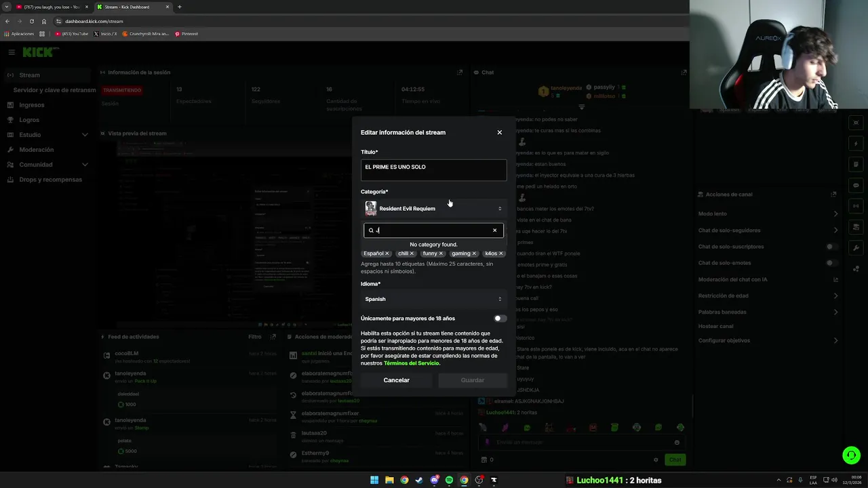Open the Crunchyroll bookmark

coord(146,34)
